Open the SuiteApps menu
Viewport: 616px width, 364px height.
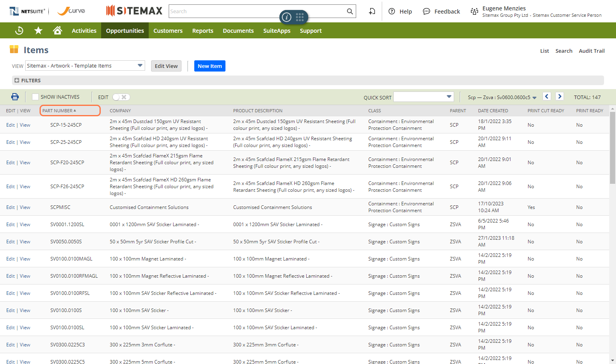(x=277, y=31)
